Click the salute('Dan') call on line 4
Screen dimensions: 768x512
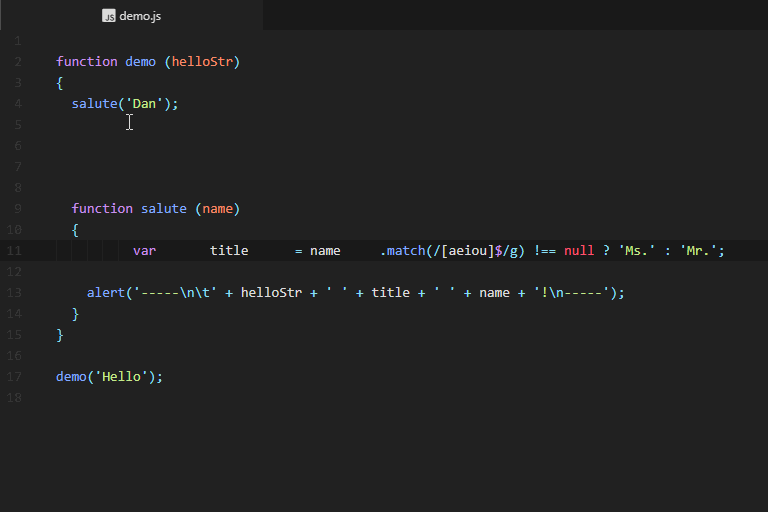[125, 104]
